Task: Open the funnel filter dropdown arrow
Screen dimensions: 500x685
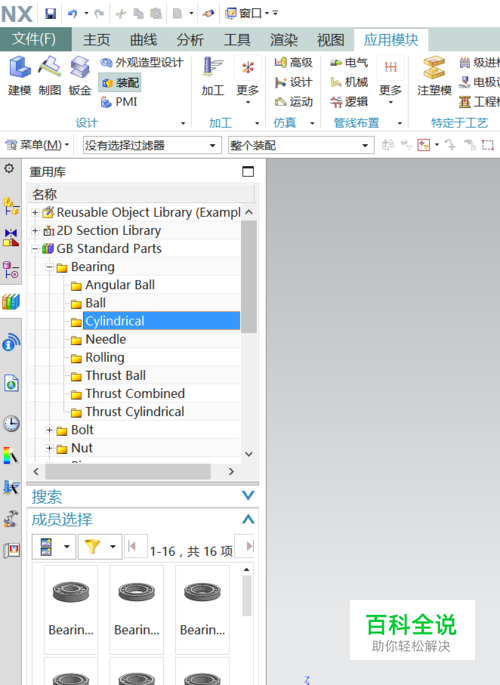Action: click(113, 546)
